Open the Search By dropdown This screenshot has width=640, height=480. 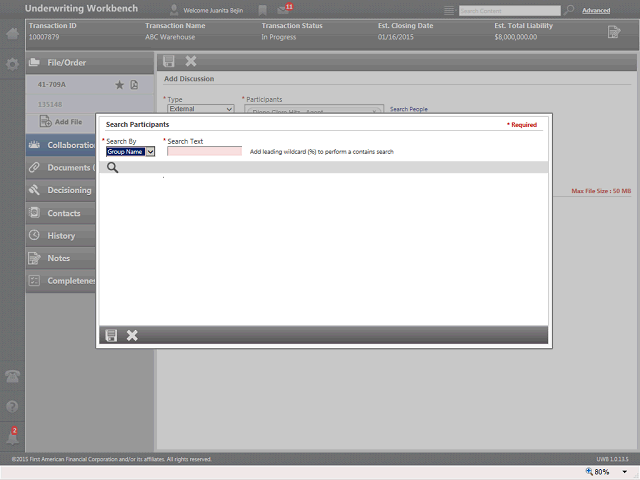[x=130, y=152]
